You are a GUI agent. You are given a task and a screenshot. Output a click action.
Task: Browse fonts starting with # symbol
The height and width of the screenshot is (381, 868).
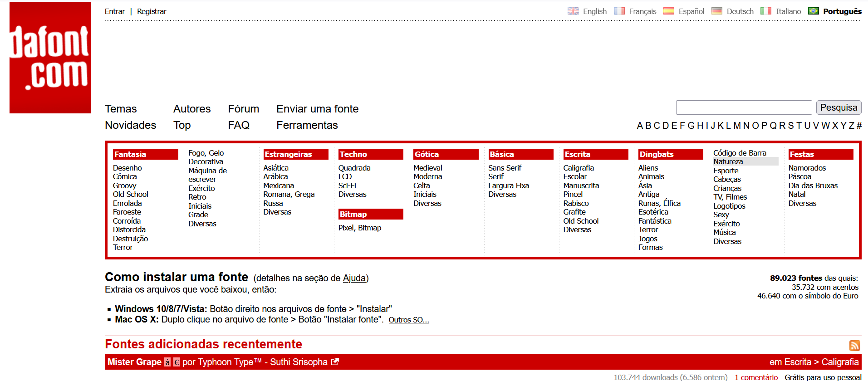859,126
